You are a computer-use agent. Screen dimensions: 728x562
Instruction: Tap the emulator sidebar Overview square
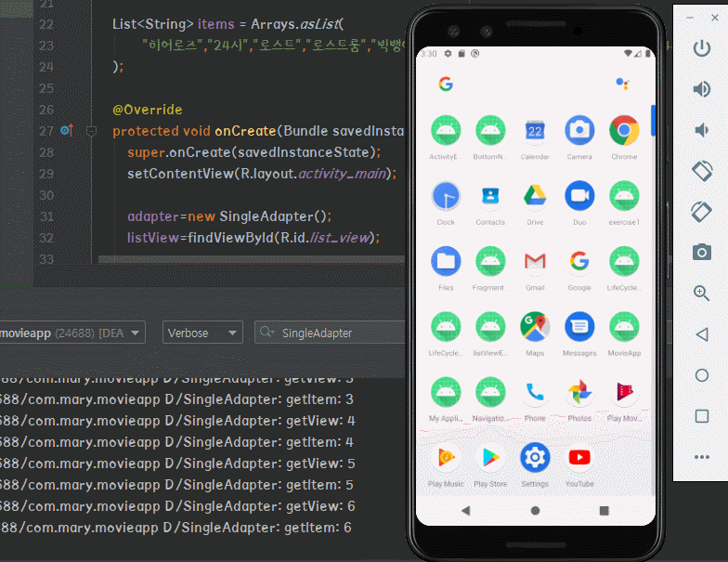pos(702,416)
